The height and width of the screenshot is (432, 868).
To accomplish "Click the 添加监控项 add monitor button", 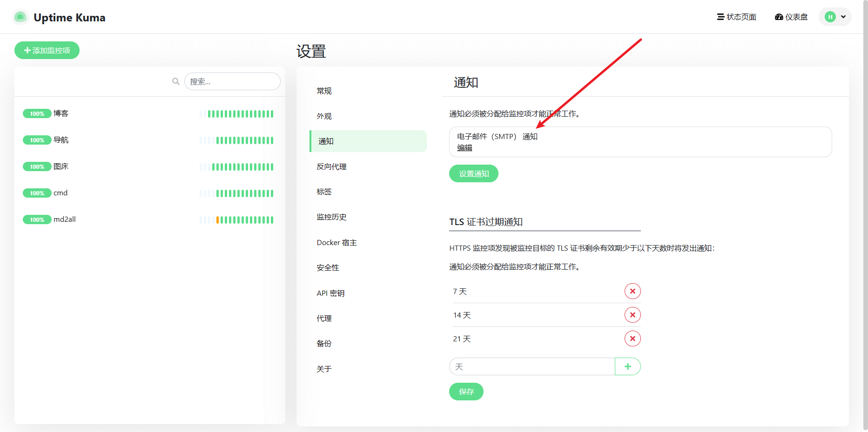I will 47,50.
